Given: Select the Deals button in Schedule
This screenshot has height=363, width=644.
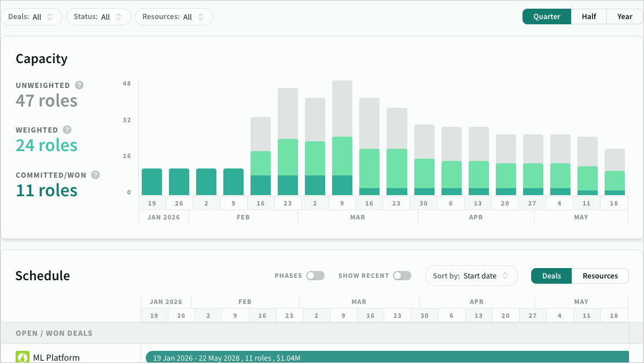Looking at the screenshot, I should (x=551, y=276).
